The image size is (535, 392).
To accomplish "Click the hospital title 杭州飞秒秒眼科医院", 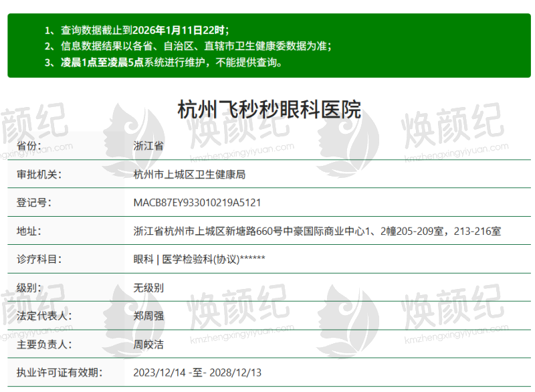I will click(x=269, y=109).
